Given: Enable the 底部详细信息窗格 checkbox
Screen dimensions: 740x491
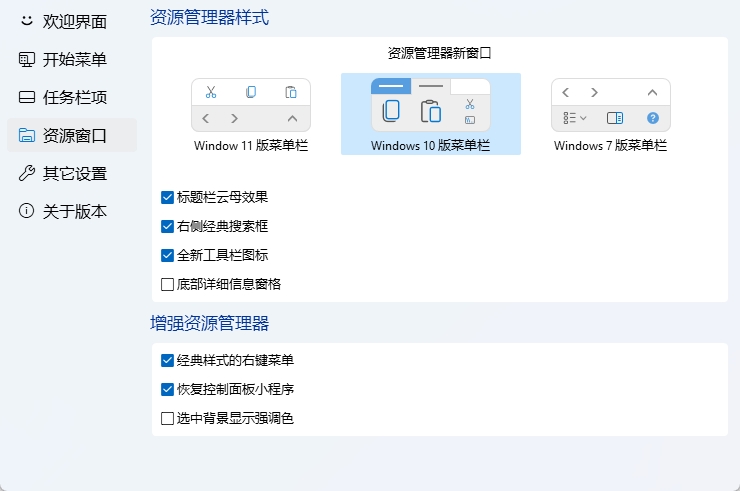Looking at the screenshot, I should click(168, 284).
